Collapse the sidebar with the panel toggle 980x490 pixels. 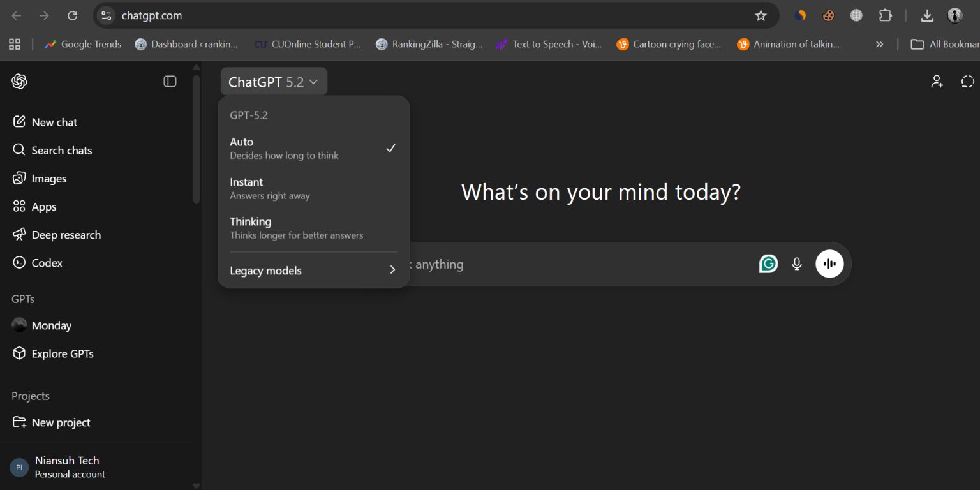point(170,81)
